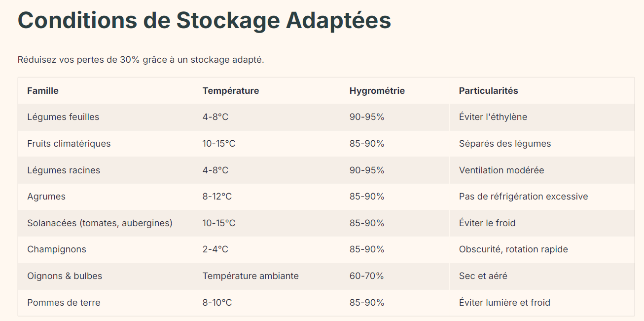644x321 pixels.
Task: Select the Légumes racines row label
Action: coord(64,170)
